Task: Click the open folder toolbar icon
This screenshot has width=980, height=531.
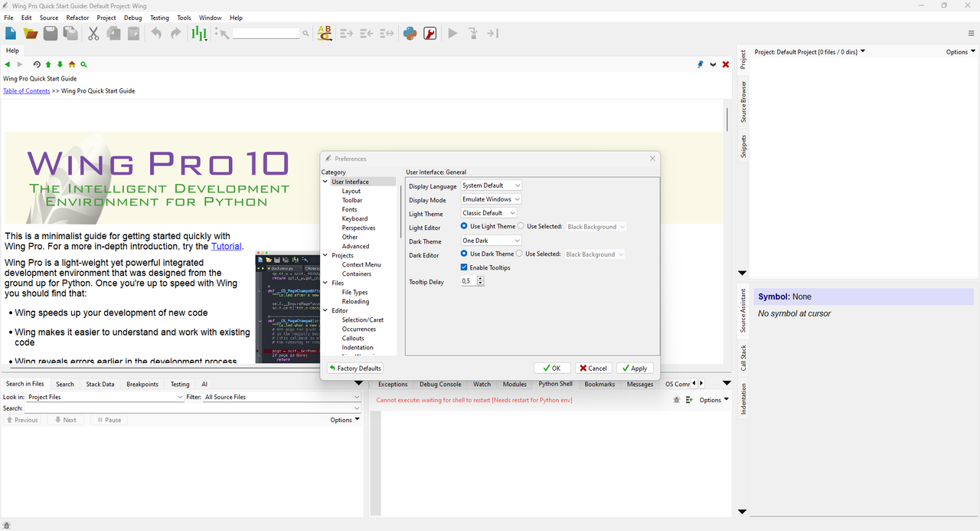Action: click(31, 33)
